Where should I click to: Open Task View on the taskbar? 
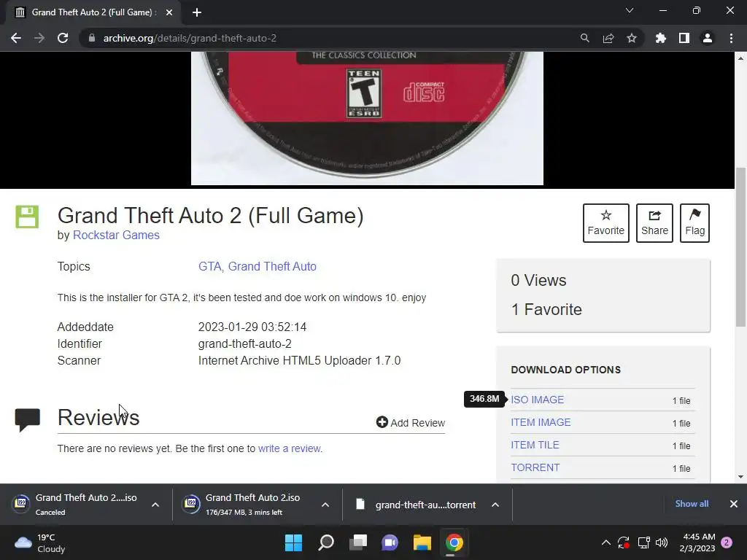357,542
